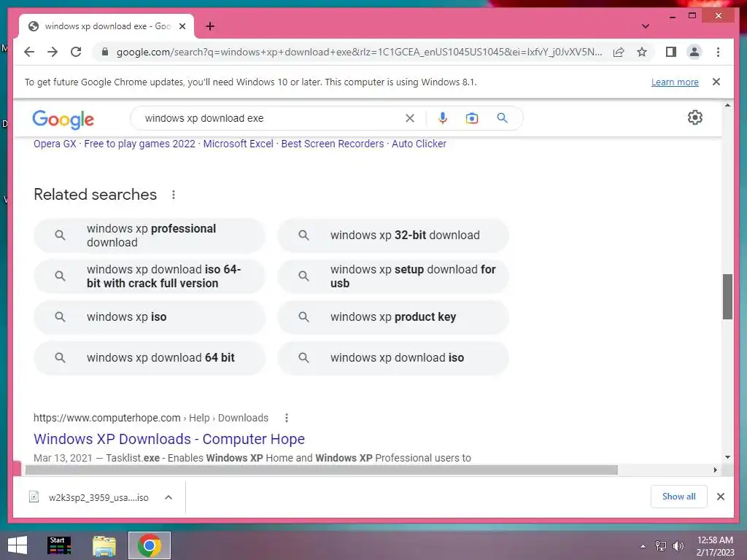Share this page from the address bar
747x560 pixels.
pos(619,52)
